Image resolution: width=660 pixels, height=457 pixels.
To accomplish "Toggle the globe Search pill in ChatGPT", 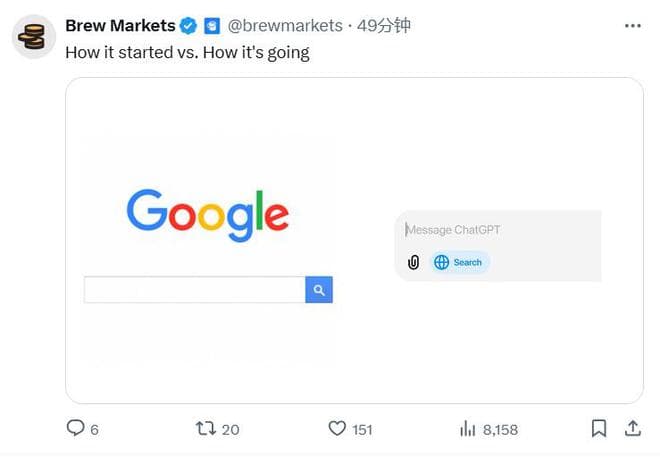I will tap(460, 262).
